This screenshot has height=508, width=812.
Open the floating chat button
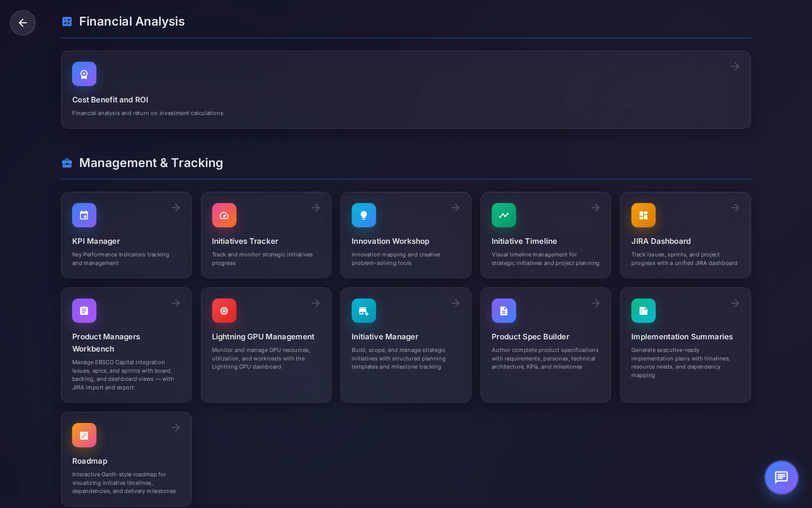click(781, 477)
